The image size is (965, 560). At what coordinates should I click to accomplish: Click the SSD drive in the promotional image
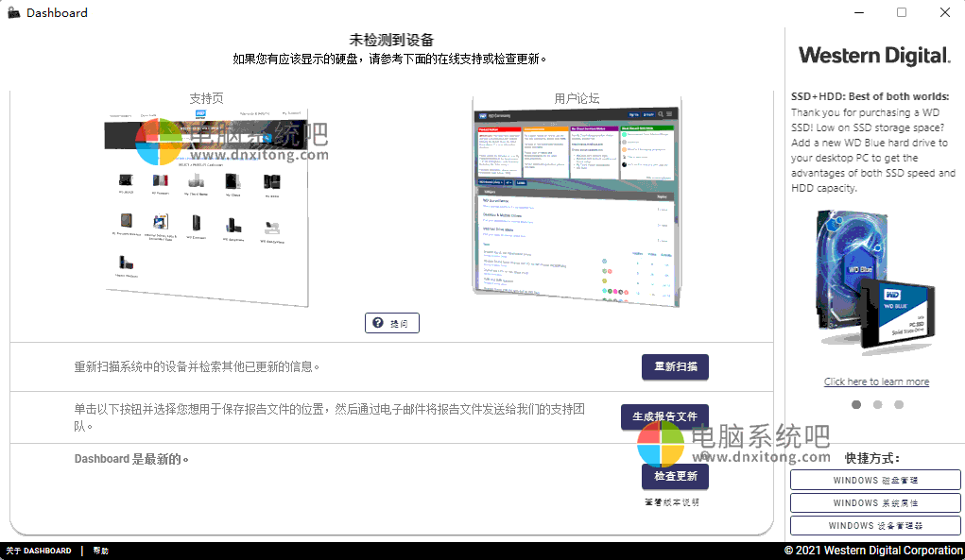click(x=898, y=312)
